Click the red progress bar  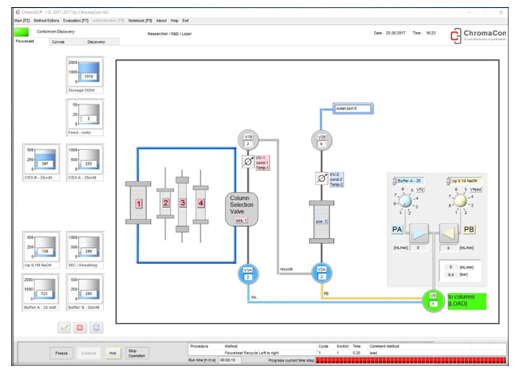click(x=411, y=360)
